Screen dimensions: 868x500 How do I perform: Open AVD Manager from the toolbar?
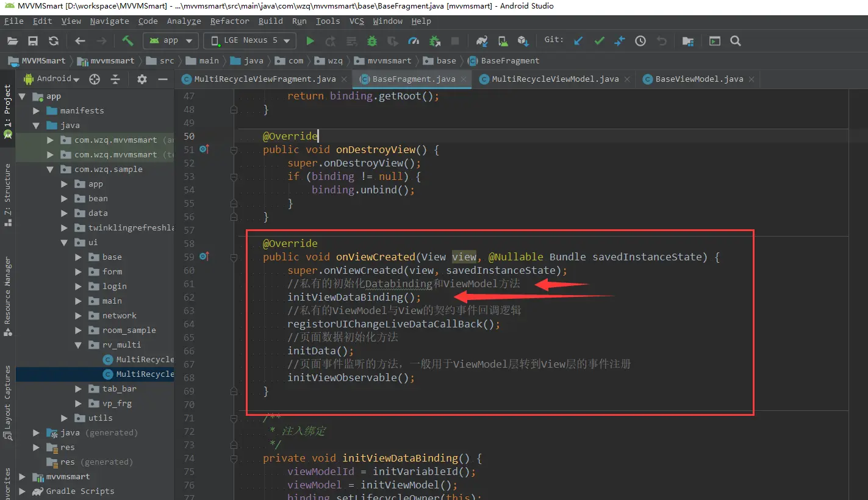click(503, 41)
